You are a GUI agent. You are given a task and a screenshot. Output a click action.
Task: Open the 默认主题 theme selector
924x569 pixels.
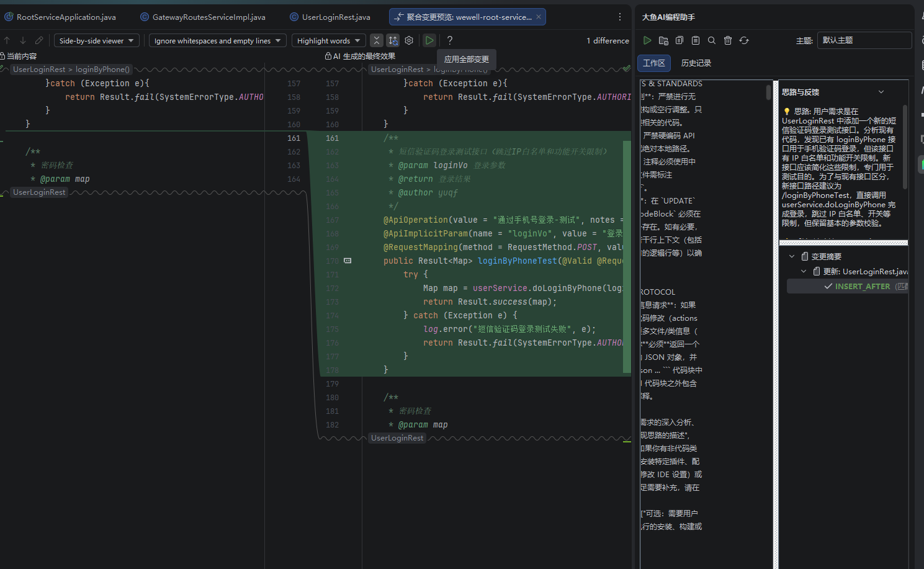click(864, 40)
